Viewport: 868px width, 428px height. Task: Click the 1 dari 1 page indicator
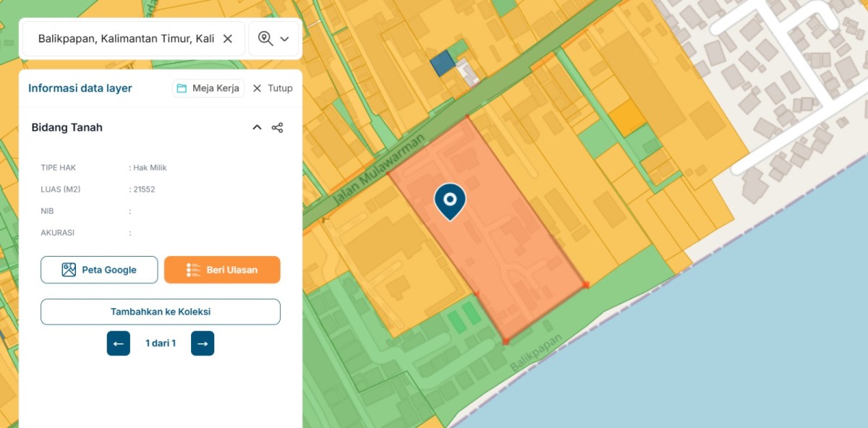click(161, 343)
